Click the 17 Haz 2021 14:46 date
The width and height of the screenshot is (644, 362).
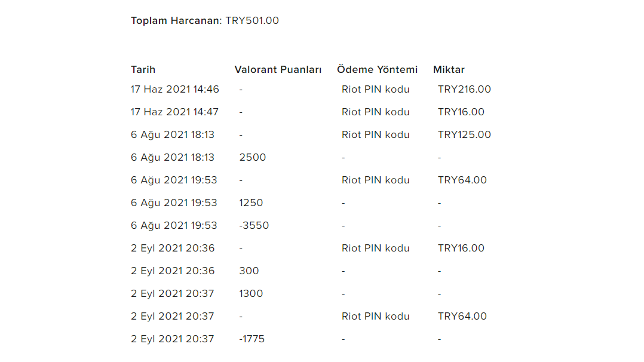pos(175,89)
